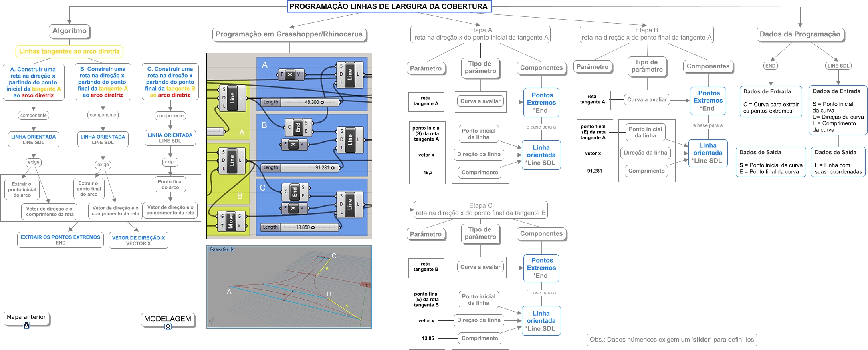Select the Unit X component in blue group C

[293, 208]
